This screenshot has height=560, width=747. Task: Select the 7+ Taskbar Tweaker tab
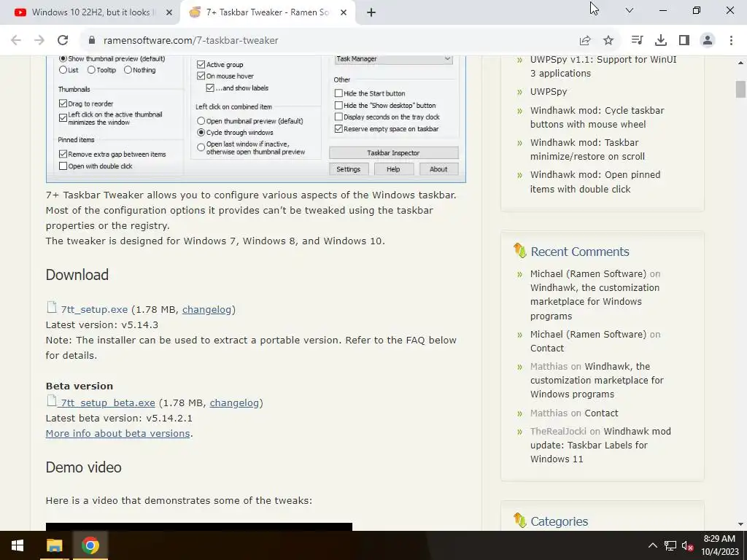click(268, 12)
